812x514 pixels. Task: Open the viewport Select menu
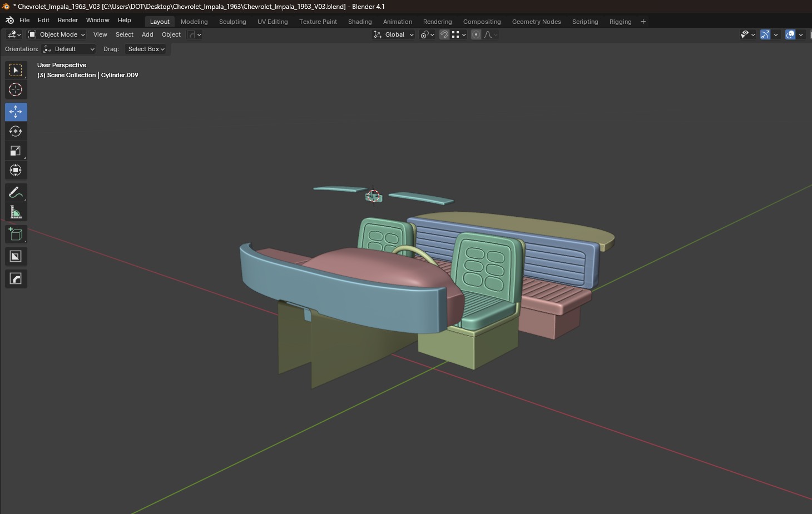pos(125,34)
